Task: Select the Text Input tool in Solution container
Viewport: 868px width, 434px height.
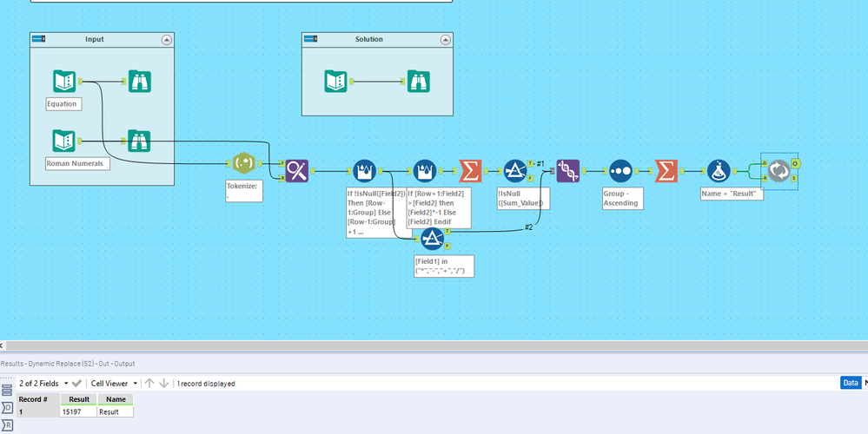Action: click(335, 82)
